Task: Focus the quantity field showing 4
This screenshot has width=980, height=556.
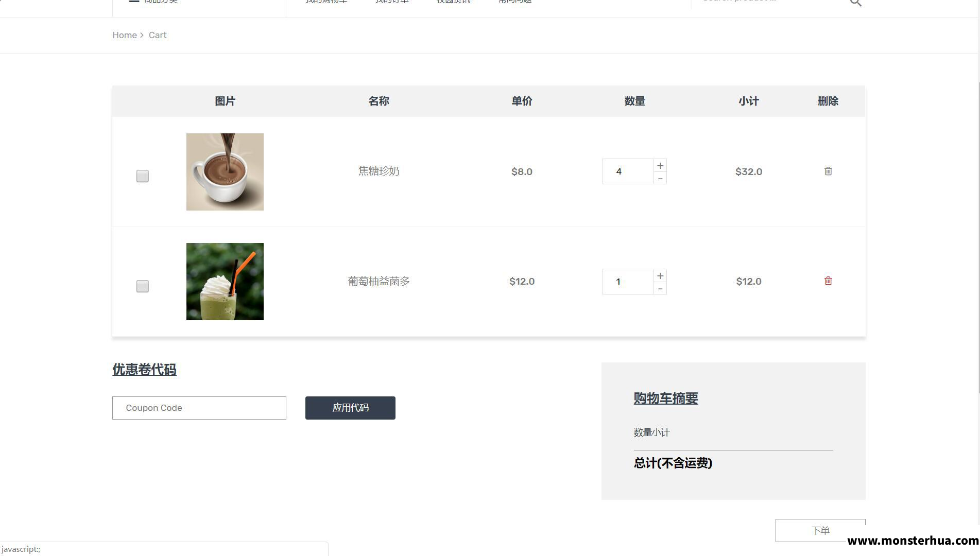Action: pyautogui.click(x=628, y=171)
